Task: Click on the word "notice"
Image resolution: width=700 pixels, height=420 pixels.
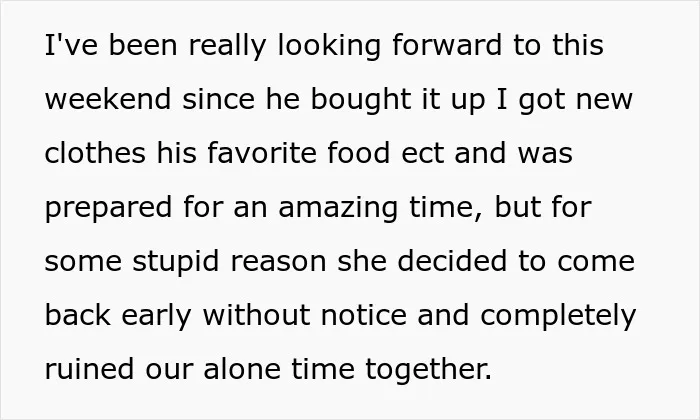Action: [x=364, y=315]
